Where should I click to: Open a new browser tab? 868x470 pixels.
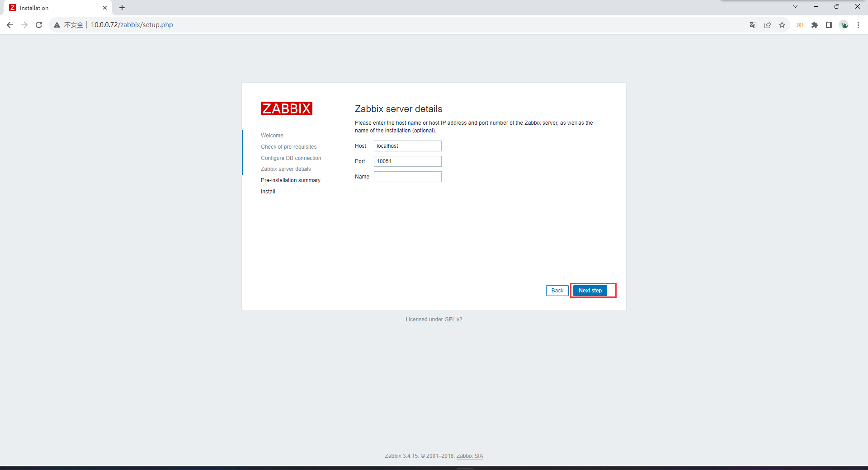pyautogui.click(x=122, y=8)
